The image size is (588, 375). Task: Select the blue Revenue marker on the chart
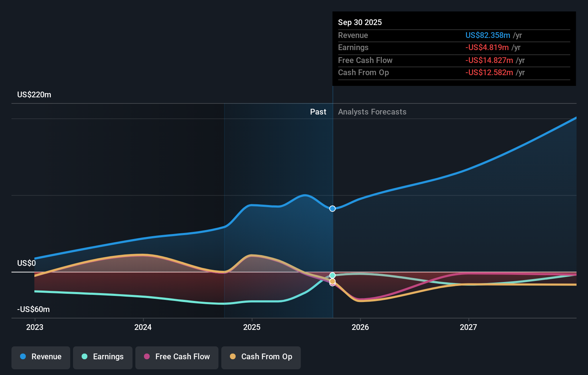coord(332,208)
